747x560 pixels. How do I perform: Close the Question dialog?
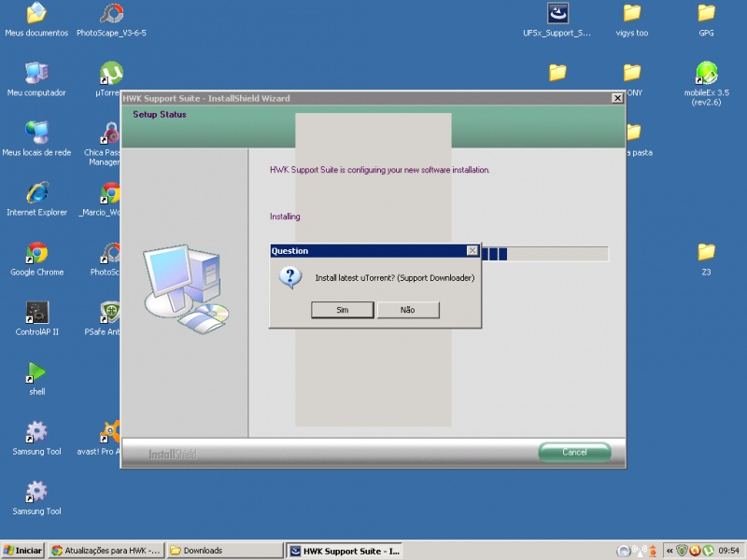click(x=472, y=250)
